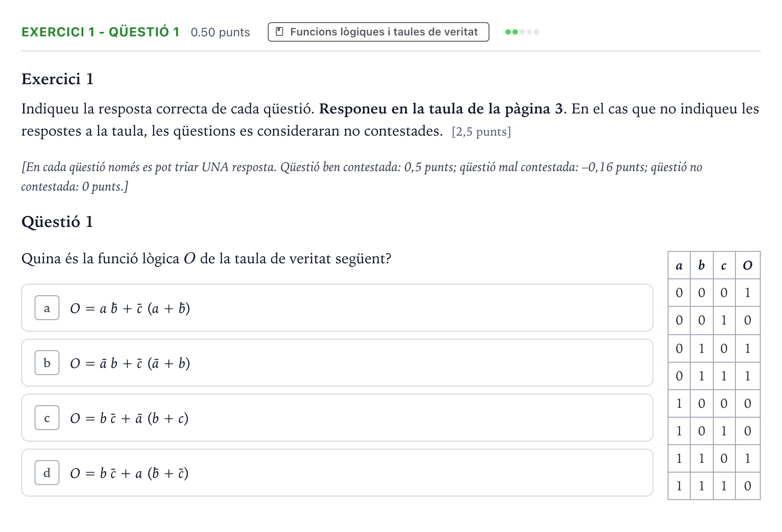Click the 0.50 punts score label
This screenshot has width=782, height=532.
(220, 32)
